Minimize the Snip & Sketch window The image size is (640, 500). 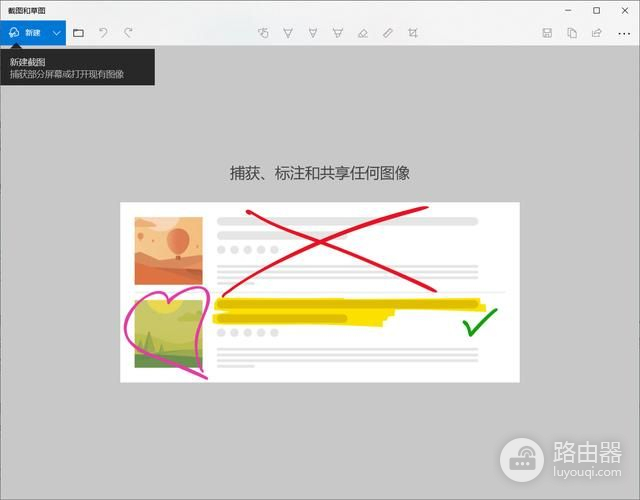tap(568, 11)
